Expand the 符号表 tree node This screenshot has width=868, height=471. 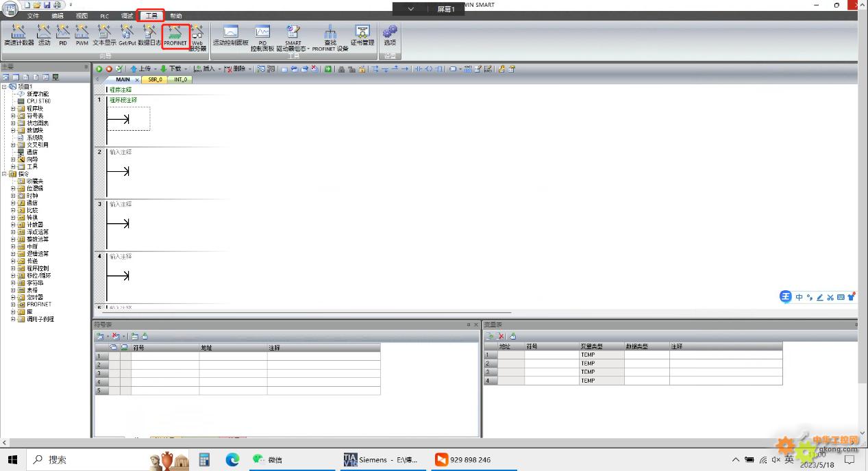[x=13, y=116]
